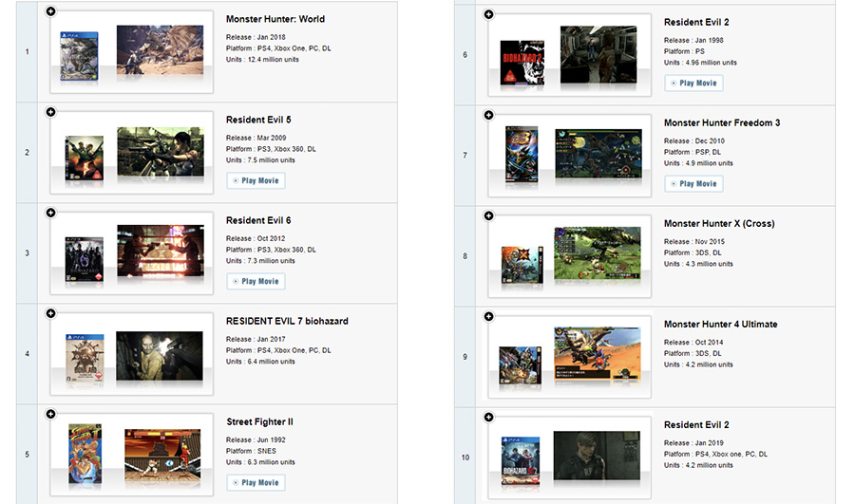The width and height of the screenshot is (855, 504).
Task: Click Release : Jan 2018 text
Action: click(256, 38)
